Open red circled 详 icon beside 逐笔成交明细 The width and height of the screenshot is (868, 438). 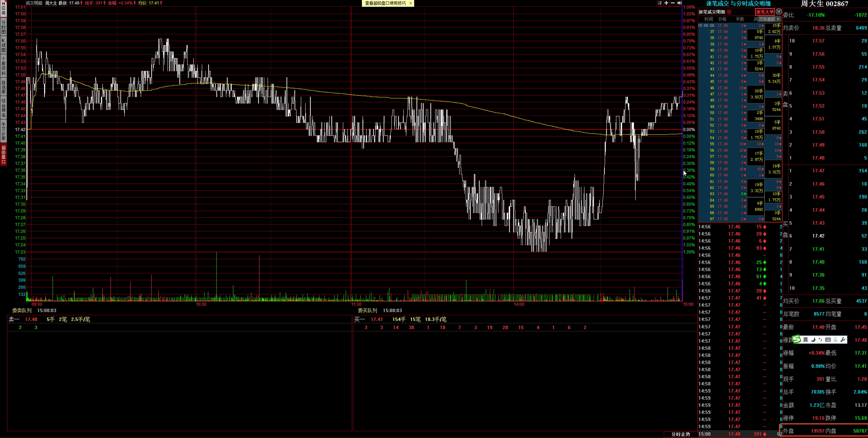tap(729, 12)
